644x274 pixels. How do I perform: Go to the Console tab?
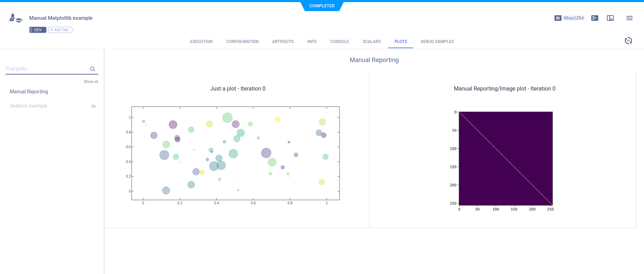coord(339,42)
